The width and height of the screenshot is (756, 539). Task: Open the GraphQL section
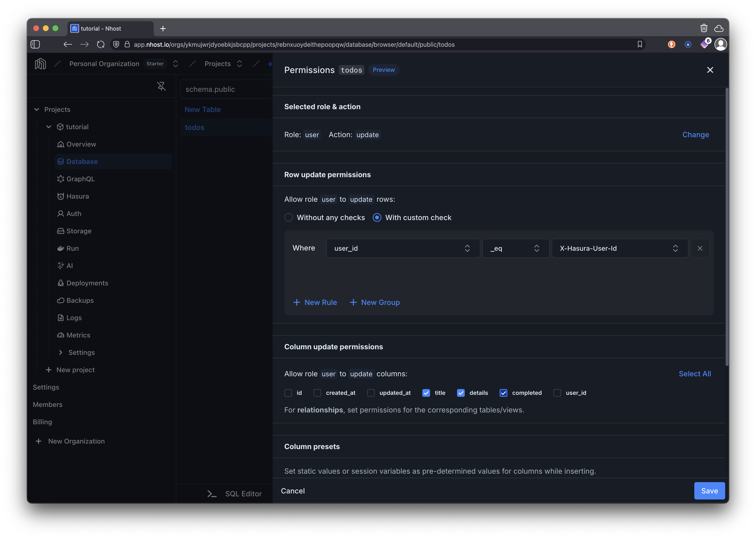coord(80,179)
